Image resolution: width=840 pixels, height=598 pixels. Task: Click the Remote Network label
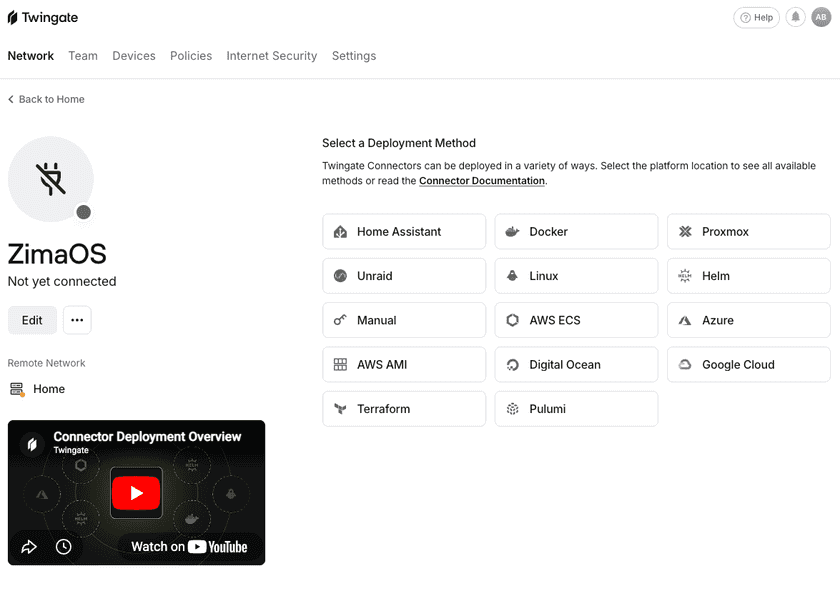pyautogui.click(x=47, y=363)
